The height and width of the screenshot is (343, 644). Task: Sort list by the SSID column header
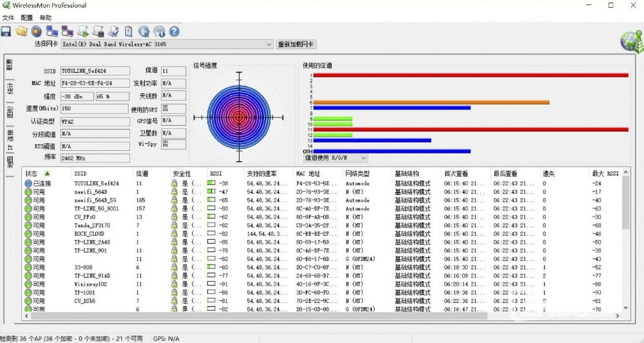pyautogui.click(x=102, y=173)
